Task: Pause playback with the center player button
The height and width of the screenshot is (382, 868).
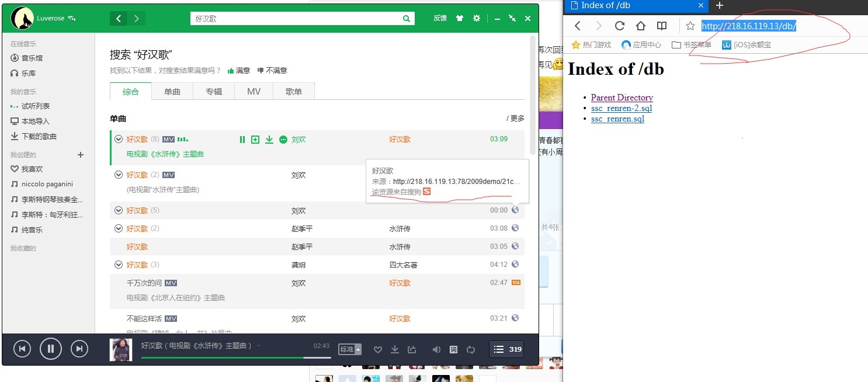Action: pos(51,349)
